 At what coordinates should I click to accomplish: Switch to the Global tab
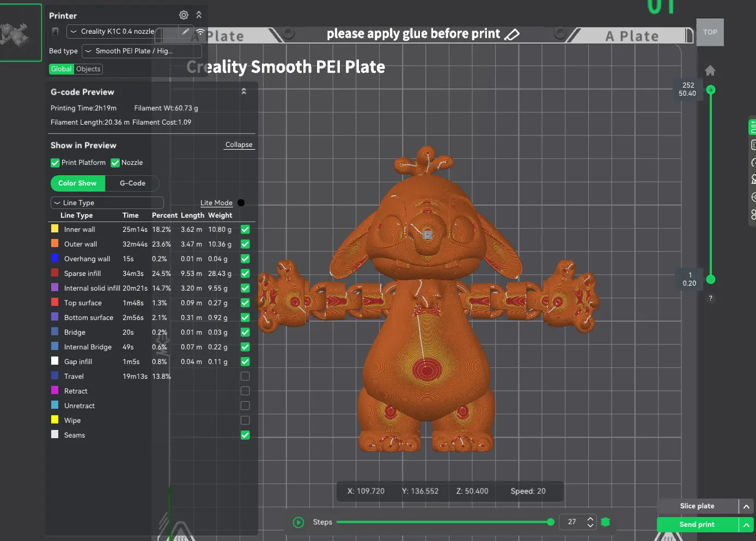(x=61, y=69)
